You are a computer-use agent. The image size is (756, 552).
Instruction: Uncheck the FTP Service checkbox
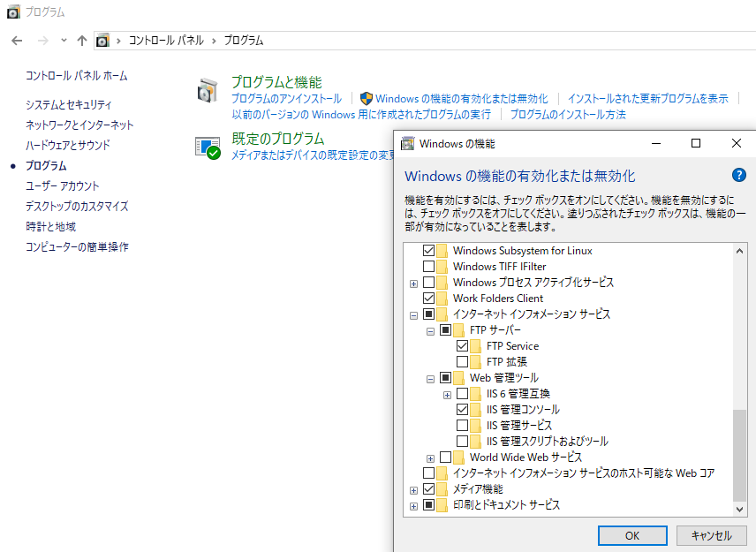point(463,346)
